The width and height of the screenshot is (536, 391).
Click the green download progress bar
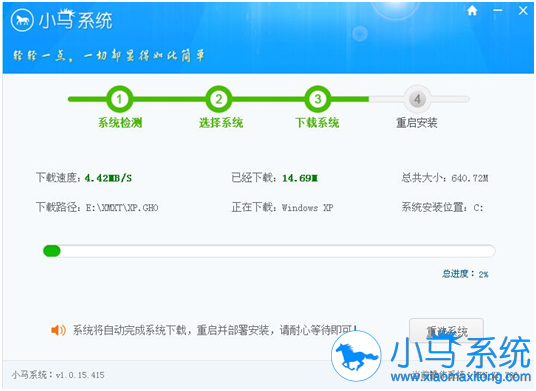(269, 251)
